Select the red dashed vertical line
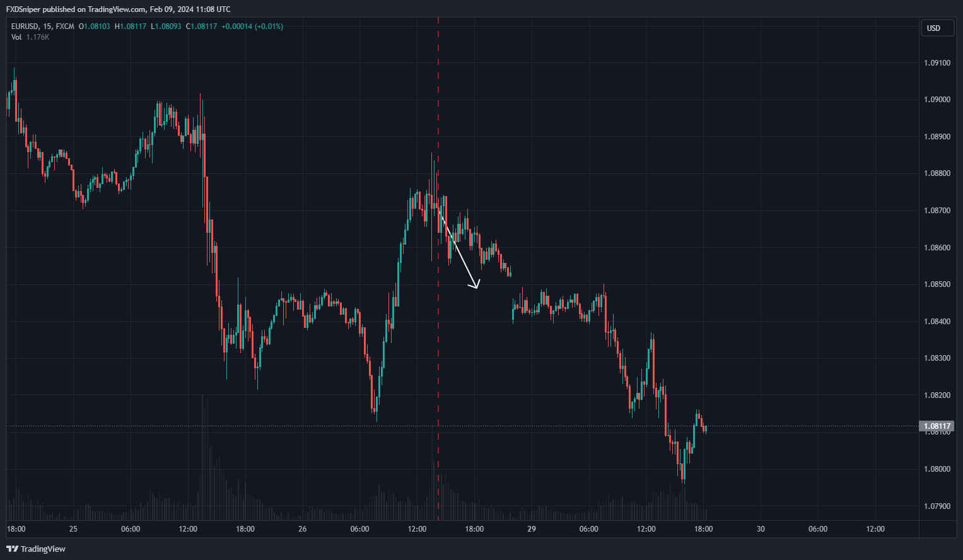Image resolution: width=963 pixels, height=560 pixels. point(438,353)
